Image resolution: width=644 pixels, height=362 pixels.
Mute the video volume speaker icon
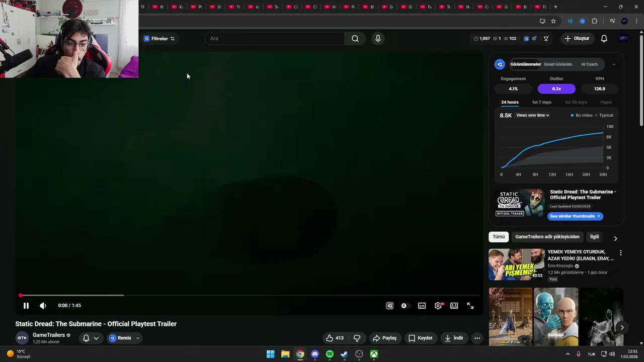pos(43,306)
